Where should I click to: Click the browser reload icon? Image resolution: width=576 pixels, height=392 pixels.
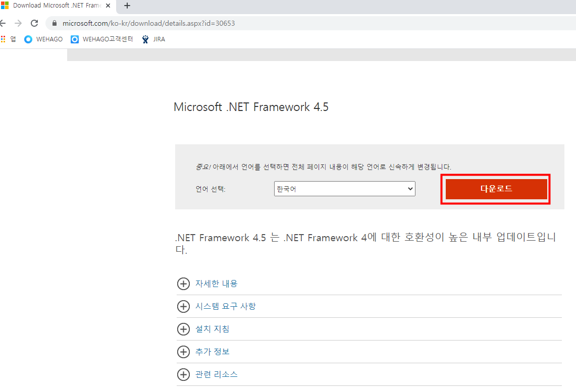pos(34,23)
